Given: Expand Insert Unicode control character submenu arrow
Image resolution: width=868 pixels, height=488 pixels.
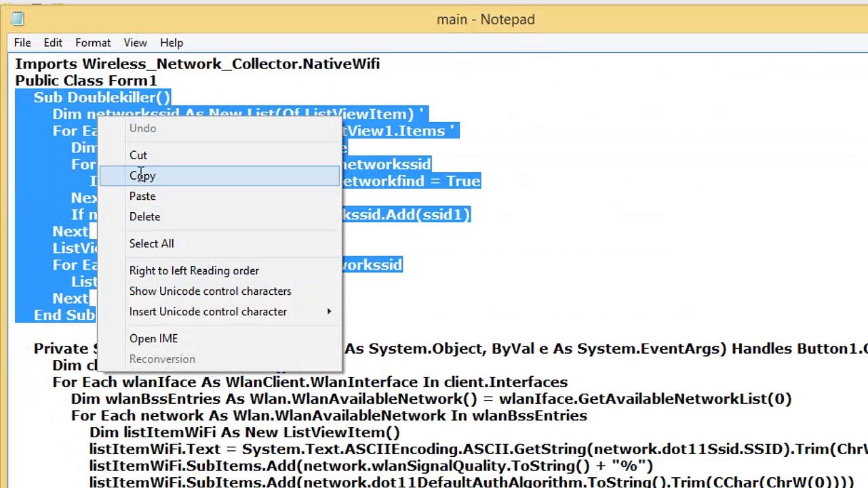Looking at the screenshot, I should [x=330, y=312].
